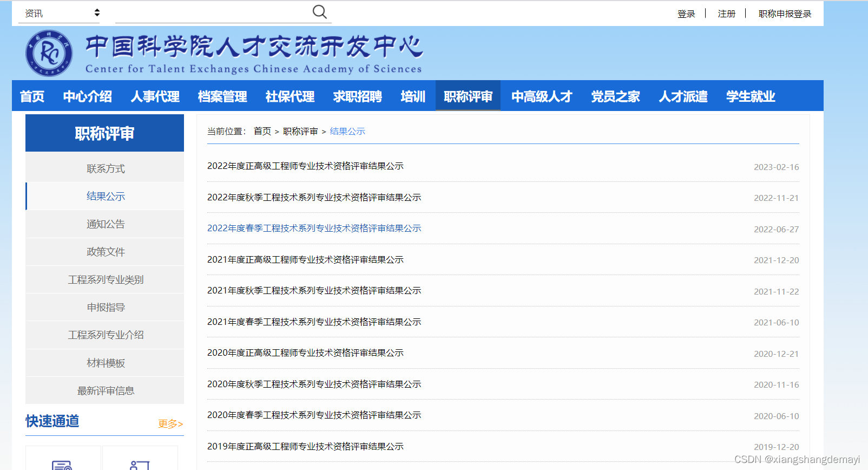868x470 pixels.
Task: Open 2020年度秋季工程技术系列 result notice
Action: pos(314,384)
